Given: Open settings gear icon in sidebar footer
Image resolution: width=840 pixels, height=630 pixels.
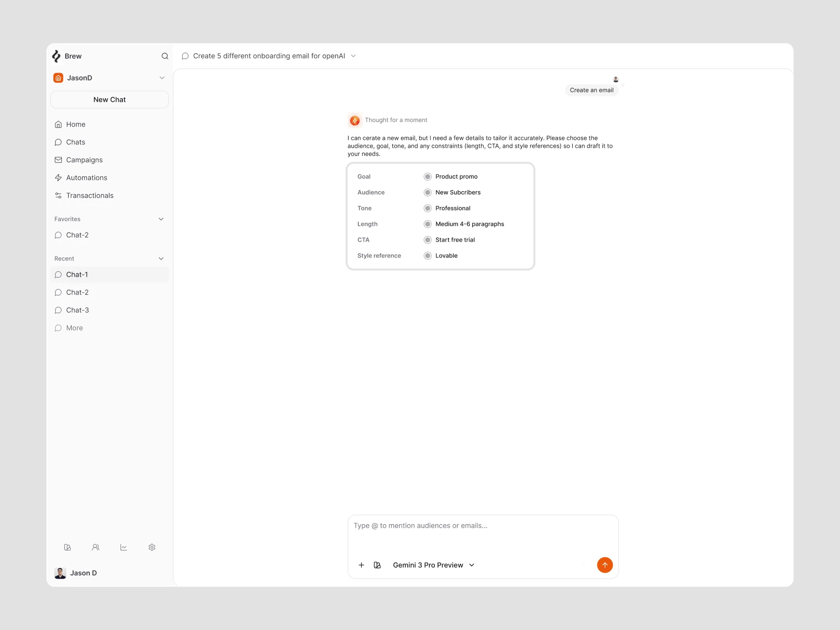Looking at the screenshot, I should coord(152,547).
